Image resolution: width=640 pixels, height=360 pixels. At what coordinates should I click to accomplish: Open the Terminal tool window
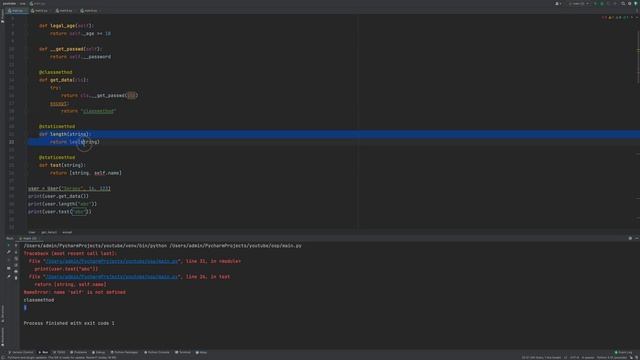[183, 352]
